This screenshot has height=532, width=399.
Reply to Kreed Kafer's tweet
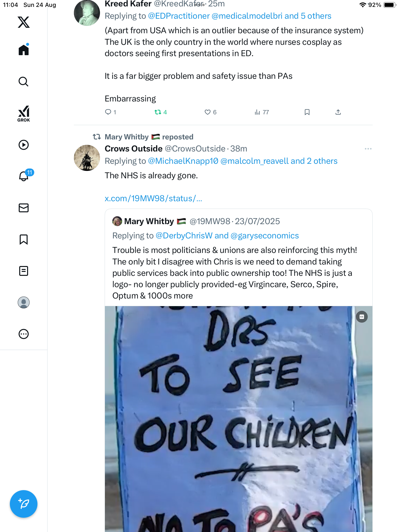108,112
